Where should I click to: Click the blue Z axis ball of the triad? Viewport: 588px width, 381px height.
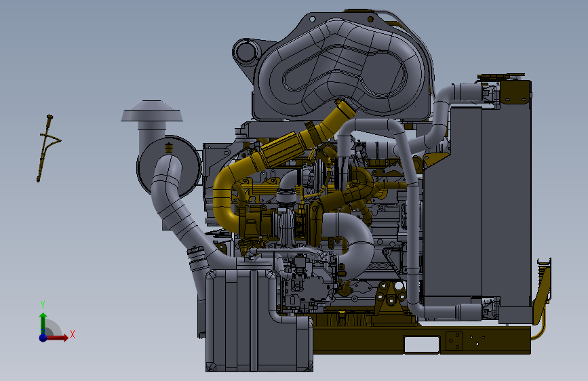(x=43, y=338)
